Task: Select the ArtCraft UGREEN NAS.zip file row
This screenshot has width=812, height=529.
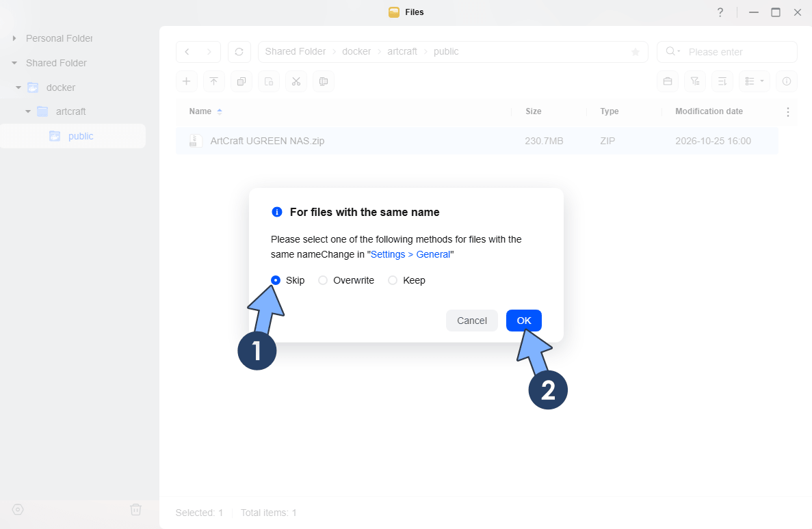Action: point(477,141)
